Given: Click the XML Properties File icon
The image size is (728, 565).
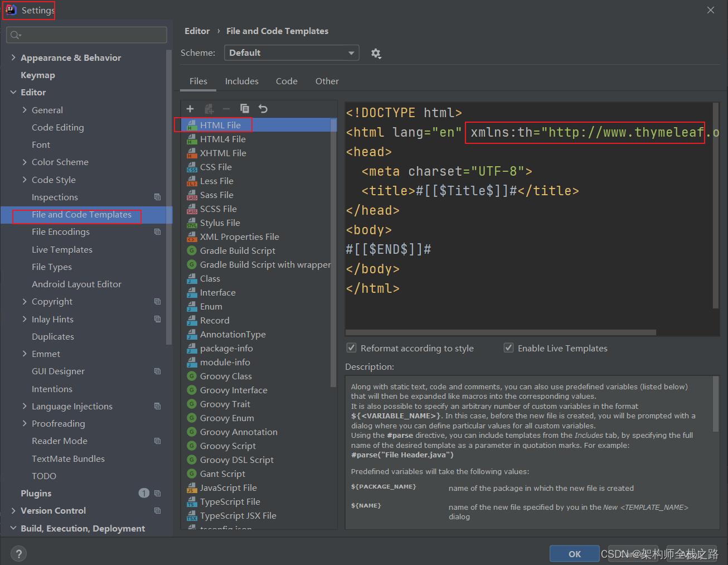Looking at the screenshot, I should click(x=192, y=236).
